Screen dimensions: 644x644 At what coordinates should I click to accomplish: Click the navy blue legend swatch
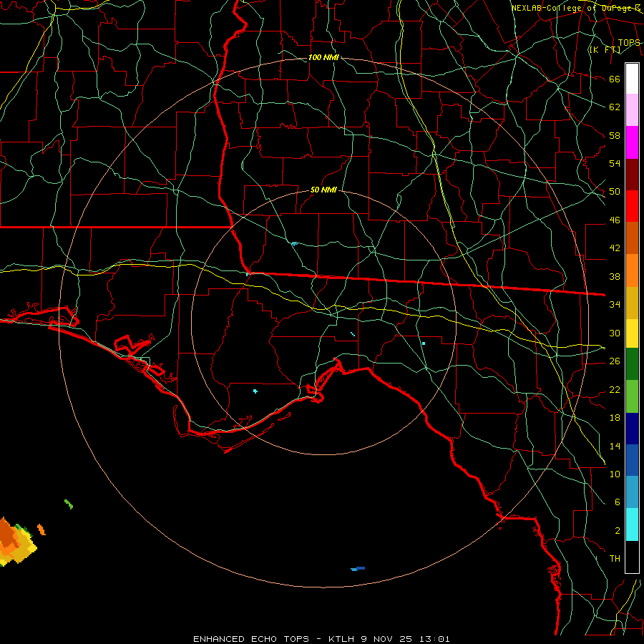point(632,429)
